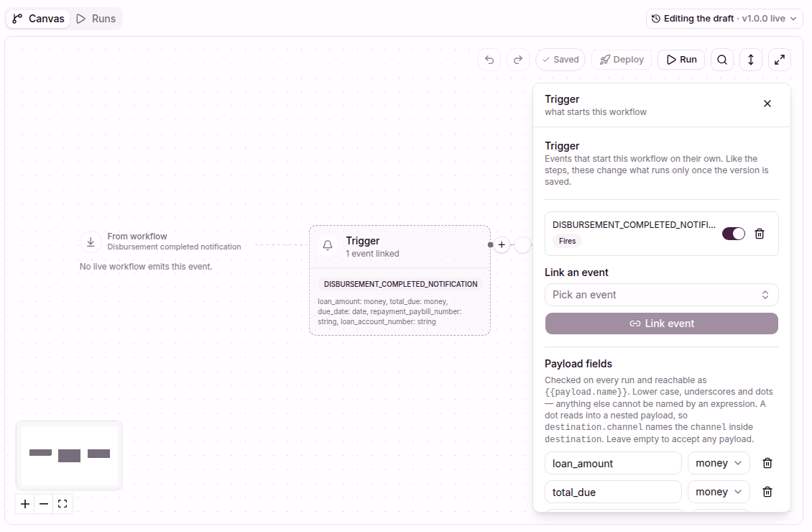Select the Trigger node on canvas

click(400, 280)
